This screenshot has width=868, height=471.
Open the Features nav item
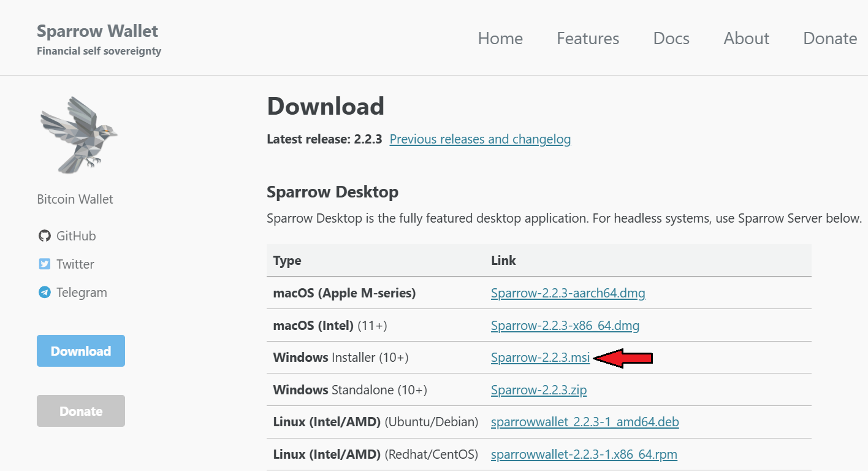588,38
